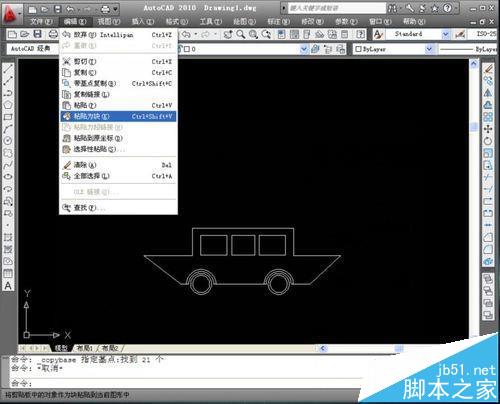Click the Text Style A icon

378,34
